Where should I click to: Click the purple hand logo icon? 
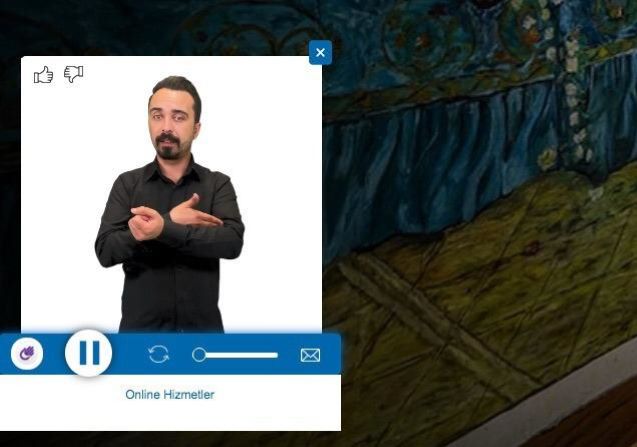[x=27, y=354]
